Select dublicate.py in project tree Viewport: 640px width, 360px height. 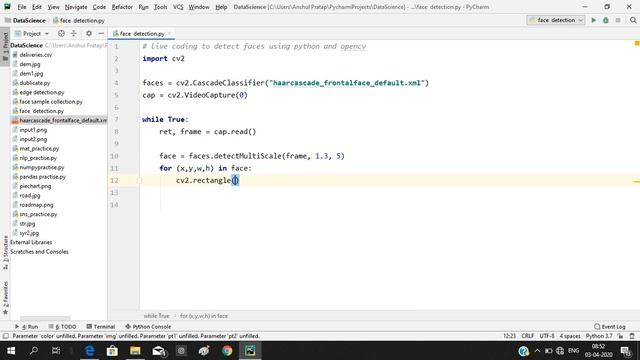tap(35, 83)
